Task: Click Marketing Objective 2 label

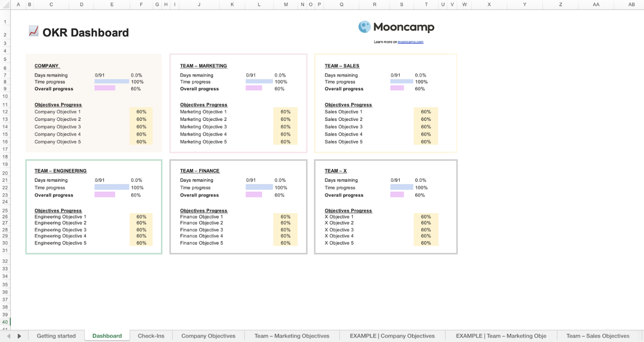Action: [x=203, y=120]
